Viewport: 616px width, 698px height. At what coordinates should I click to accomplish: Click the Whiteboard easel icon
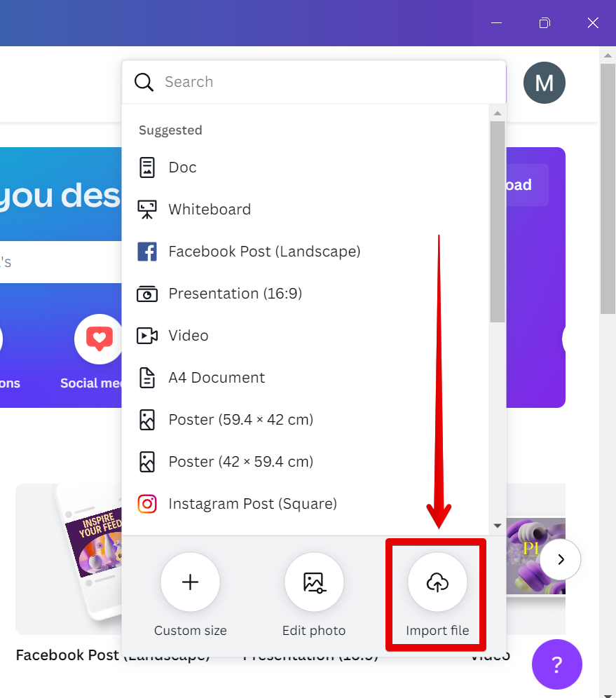click(147, 210)
